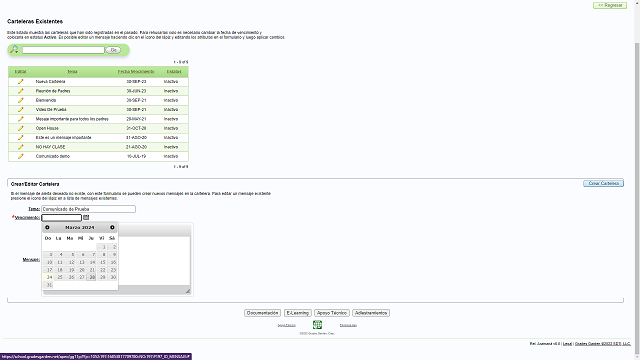Pick day 31 in the calendar popup
Screen dimensions: 640x360
[48, 285]
